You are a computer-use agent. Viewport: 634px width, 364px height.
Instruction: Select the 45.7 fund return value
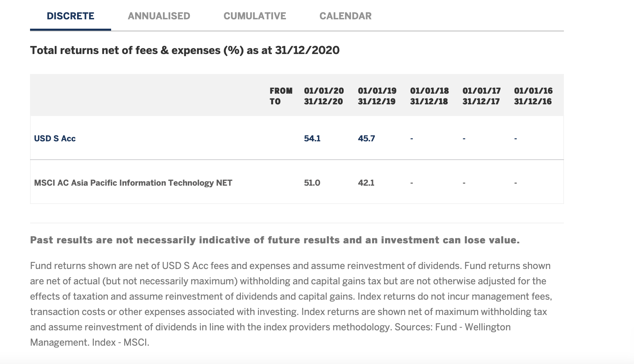[366, 138]
